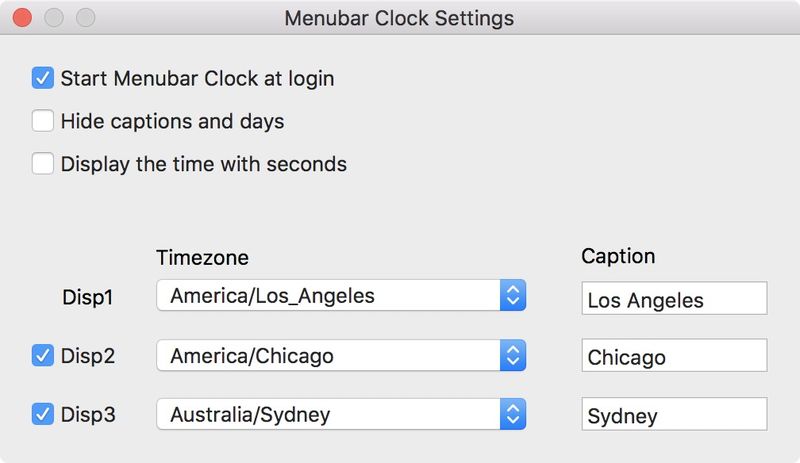
Task: Open the America/Los_Angeles timezone dropdown
Action: click(341, 295)
